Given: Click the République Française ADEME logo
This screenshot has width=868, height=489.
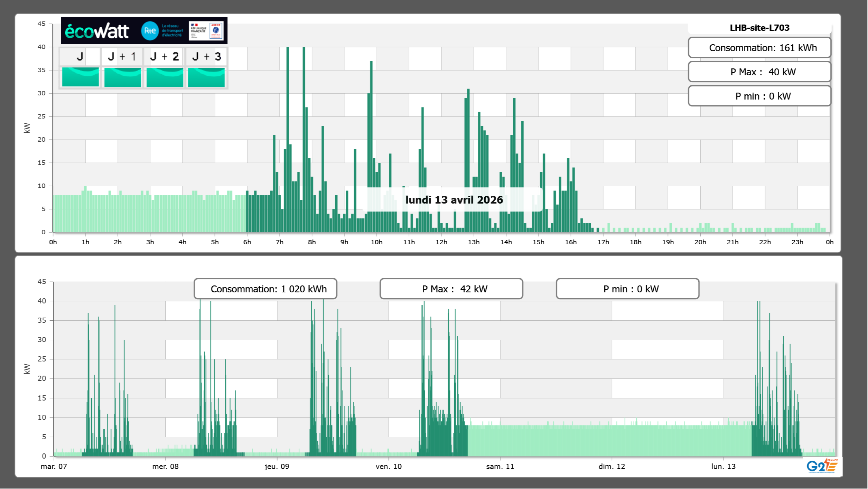Looking at the screenshot, I should point(206,30).
